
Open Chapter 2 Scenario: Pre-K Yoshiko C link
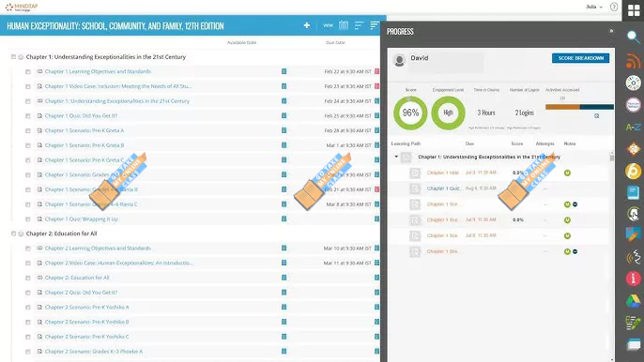click(86, 337)
